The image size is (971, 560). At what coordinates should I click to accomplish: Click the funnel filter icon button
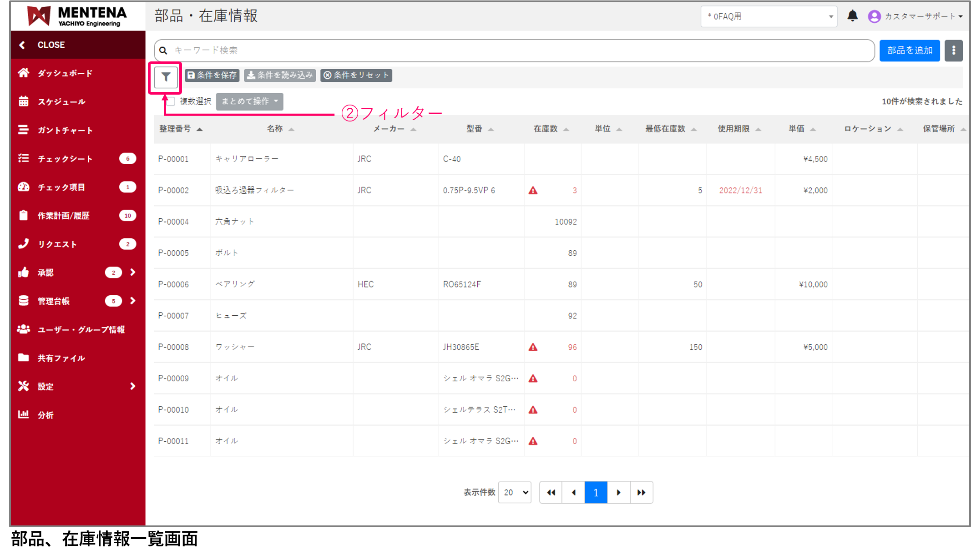coord(166,77)
